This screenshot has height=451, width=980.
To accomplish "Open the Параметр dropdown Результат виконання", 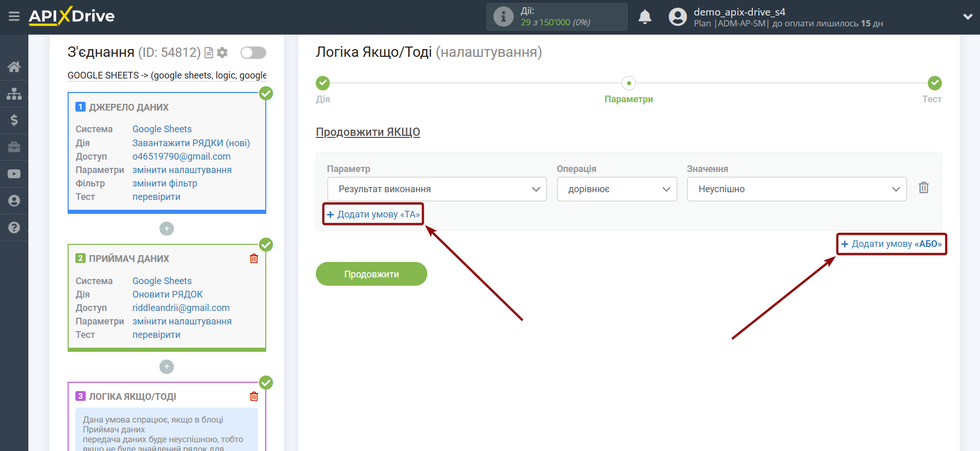I will tap(437, 189).
